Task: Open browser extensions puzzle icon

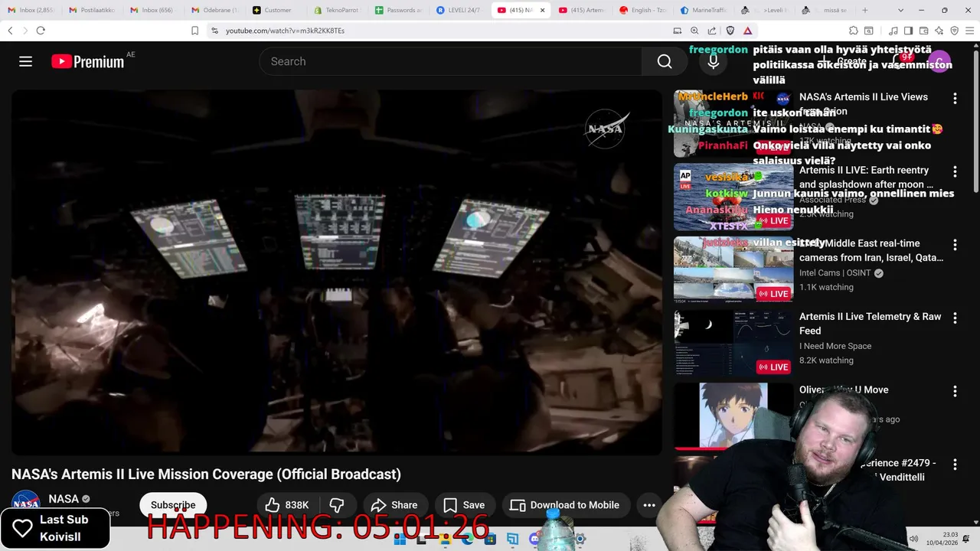Action: (853, 31)
